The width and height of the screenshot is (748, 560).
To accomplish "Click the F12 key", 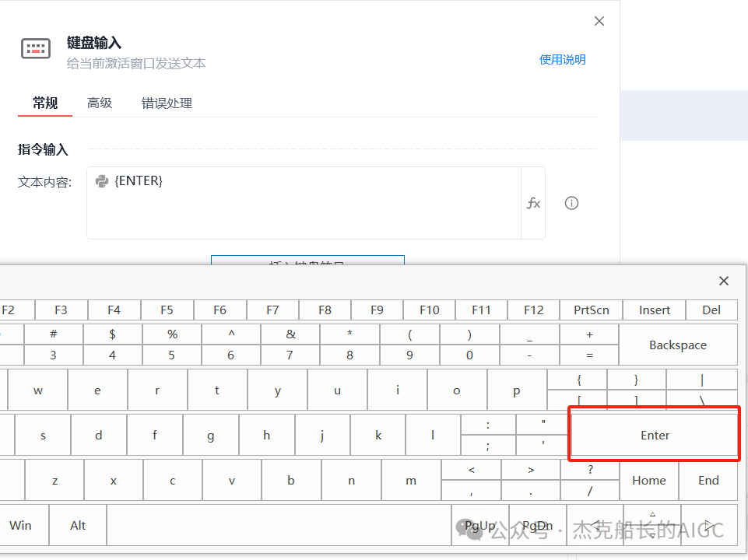I will pyautogui.click(x=533, y=310).
